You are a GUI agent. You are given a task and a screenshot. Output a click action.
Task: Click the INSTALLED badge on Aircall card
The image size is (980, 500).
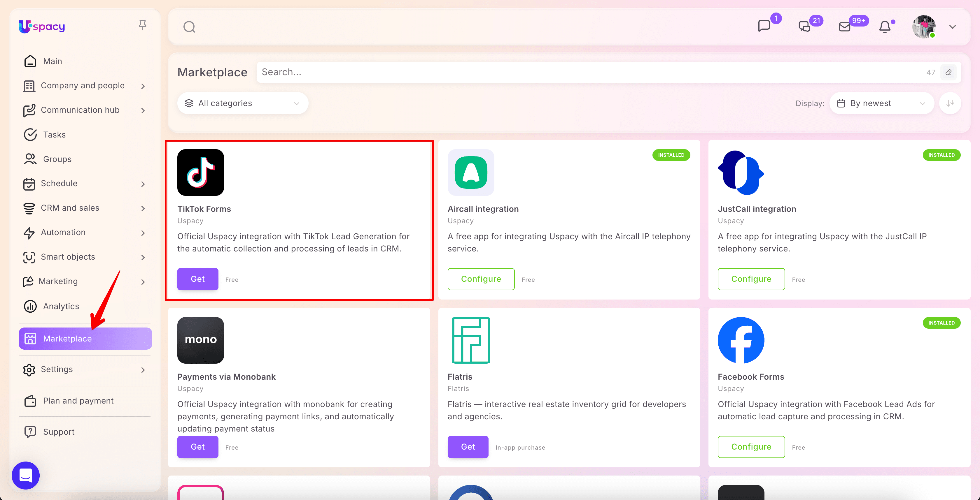[x=671, y=155]
